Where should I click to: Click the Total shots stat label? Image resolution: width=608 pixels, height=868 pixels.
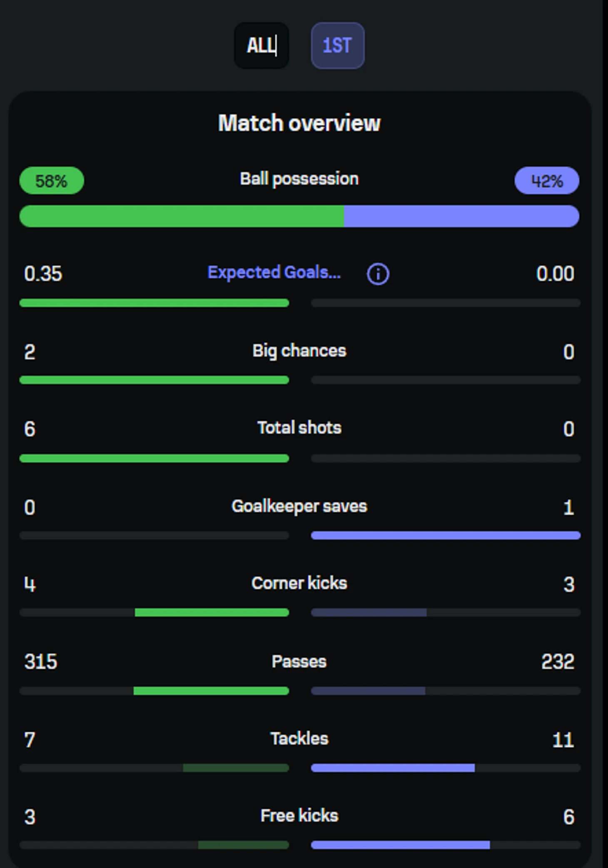pyautogui.click(x=299, y=428)
